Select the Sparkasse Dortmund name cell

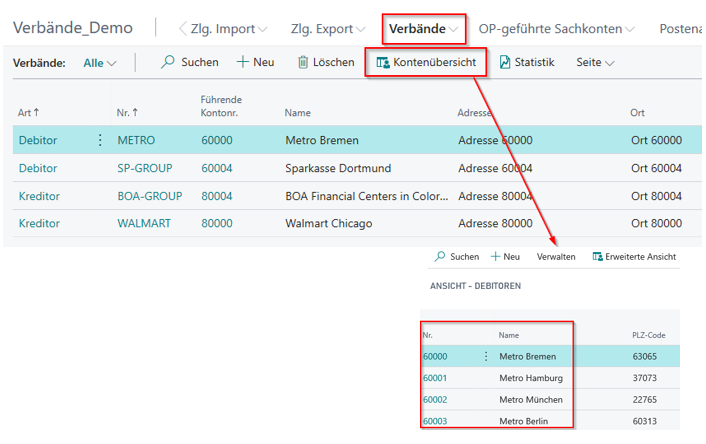pos(338,168)
